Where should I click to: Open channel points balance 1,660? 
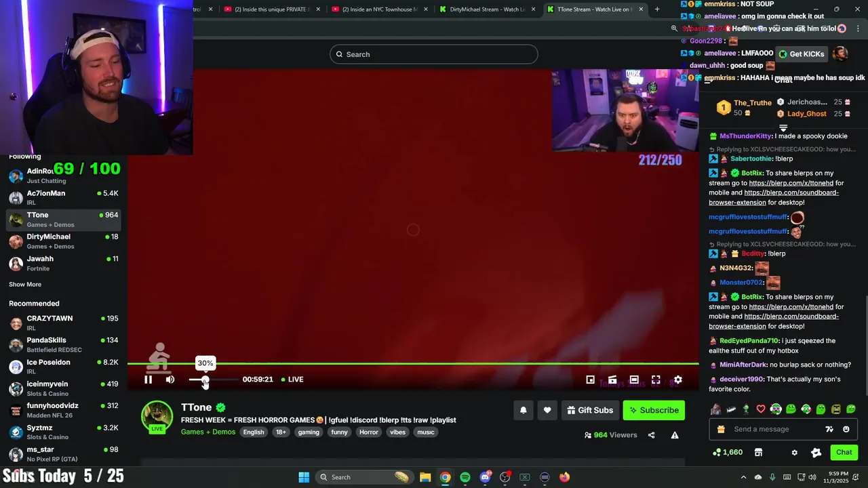(x=727, y=452)
